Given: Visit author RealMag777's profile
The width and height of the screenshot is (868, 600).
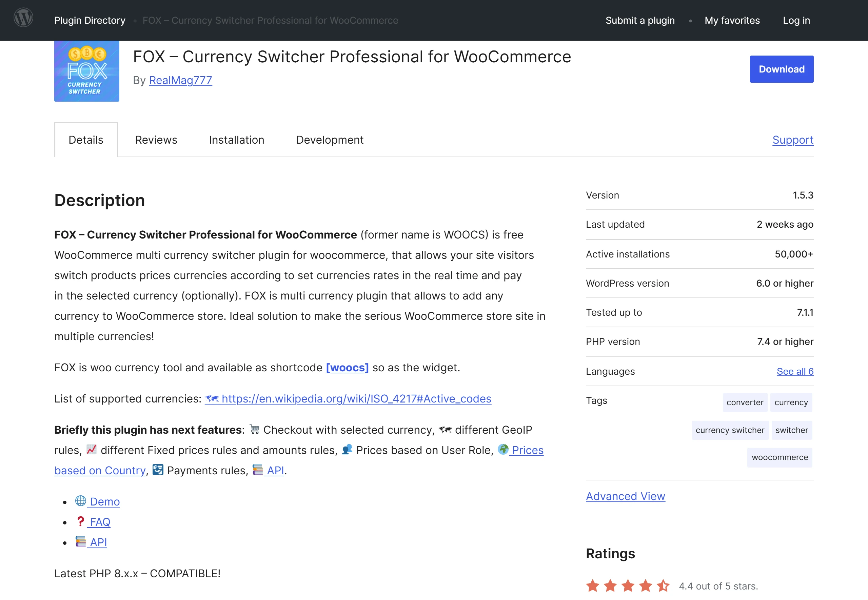Looking at the screenshot, I should pos(181,80).
